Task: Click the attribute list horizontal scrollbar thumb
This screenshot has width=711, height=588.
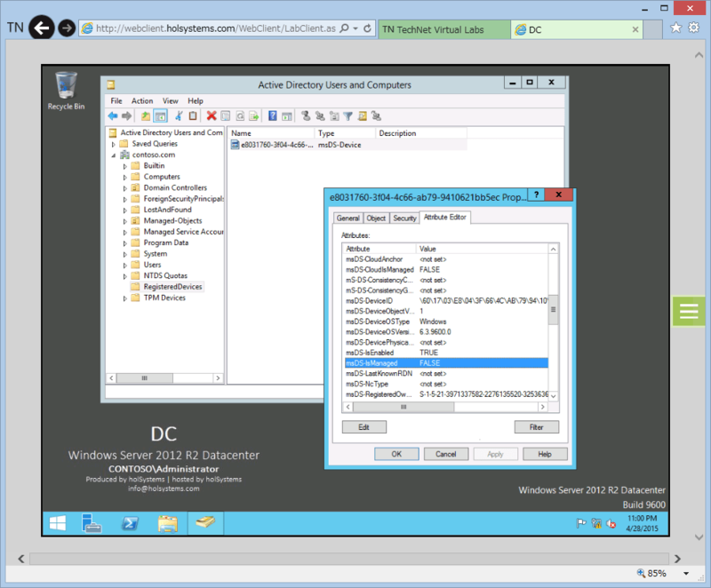Action: tap(403, 407)
